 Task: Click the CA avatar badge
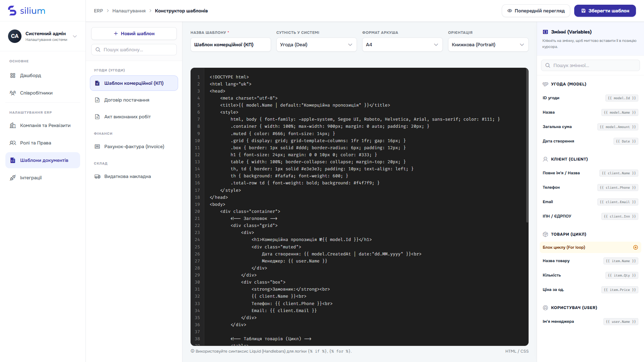pyautogui.click(x=15, y=36)
